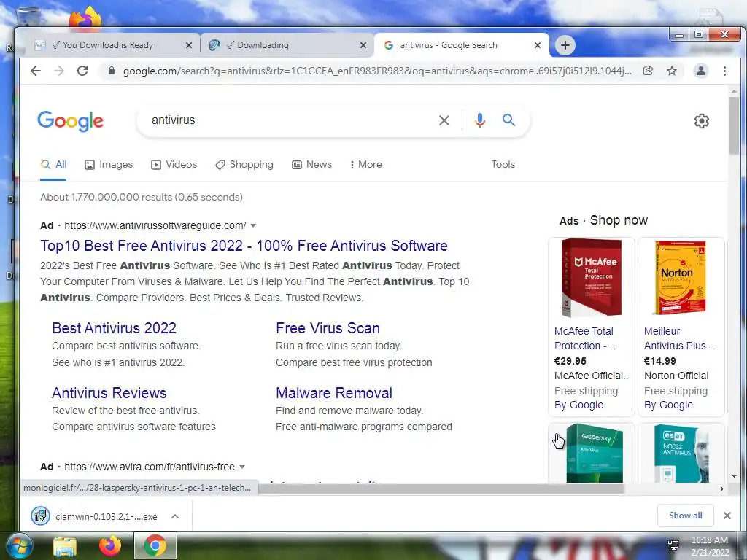Open 'Free Virus Scan' sitelink
This screenshot has height=560, width=747.
[x=328, y=328]
